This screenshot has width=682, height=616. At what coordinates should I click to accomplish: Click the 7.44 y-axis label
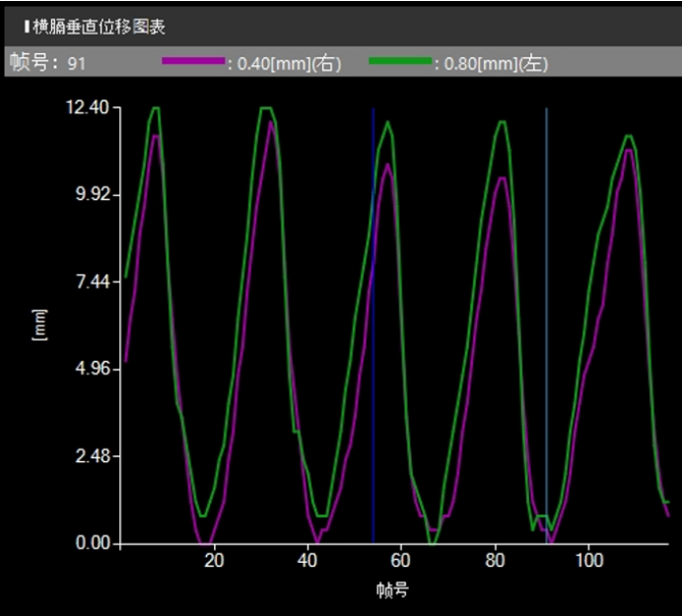point(93,282)
